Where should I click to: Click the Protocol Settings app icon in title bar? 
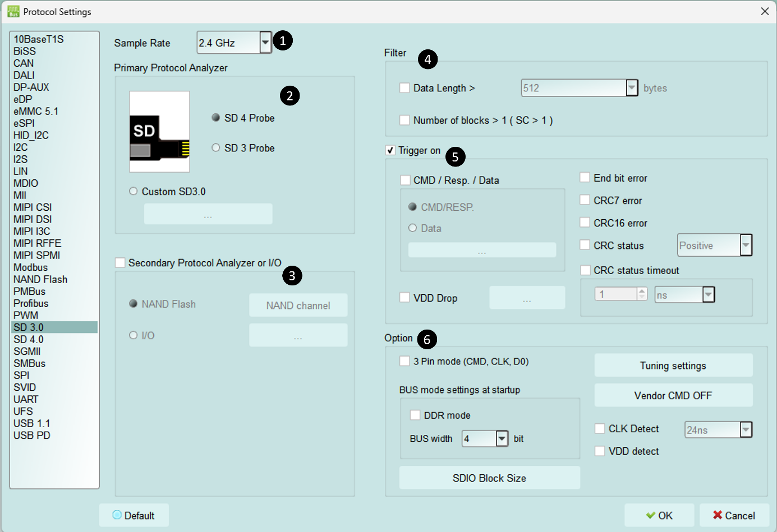coord(13,12)
